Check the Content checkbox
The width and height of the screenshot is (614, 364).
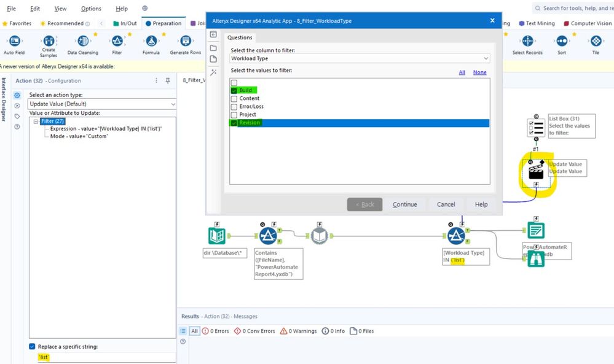point(234,99)
